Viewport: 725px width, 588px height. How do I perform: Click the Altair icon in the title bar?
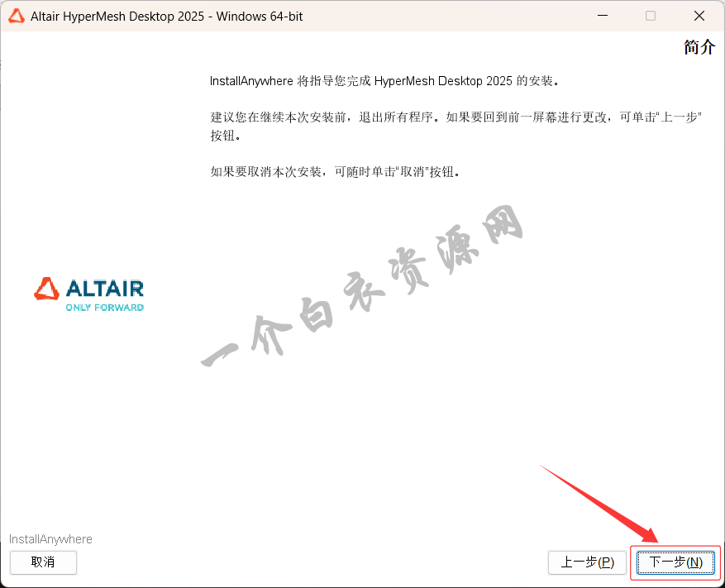(16, 16)
